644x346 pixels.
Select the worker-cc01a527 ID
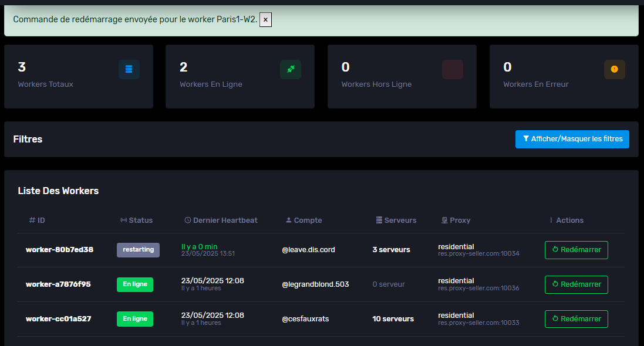click(58, 319)
